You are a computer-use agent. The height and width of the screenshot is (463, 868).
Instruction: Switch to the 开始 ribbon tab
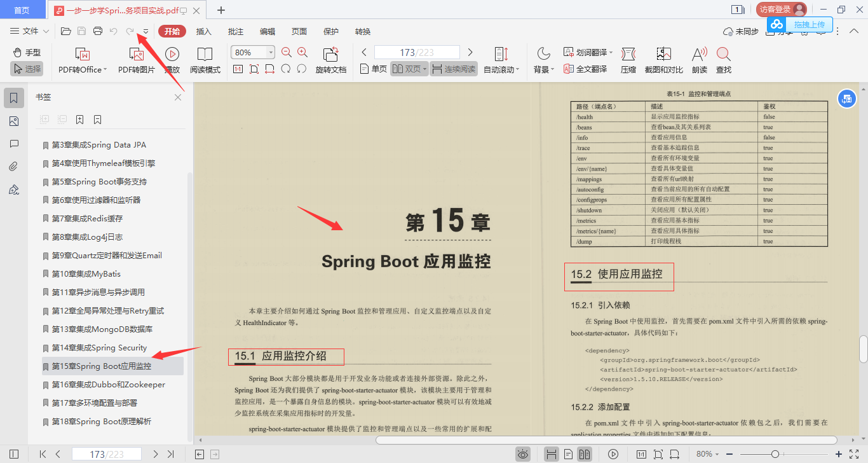(x=172, y=31)
